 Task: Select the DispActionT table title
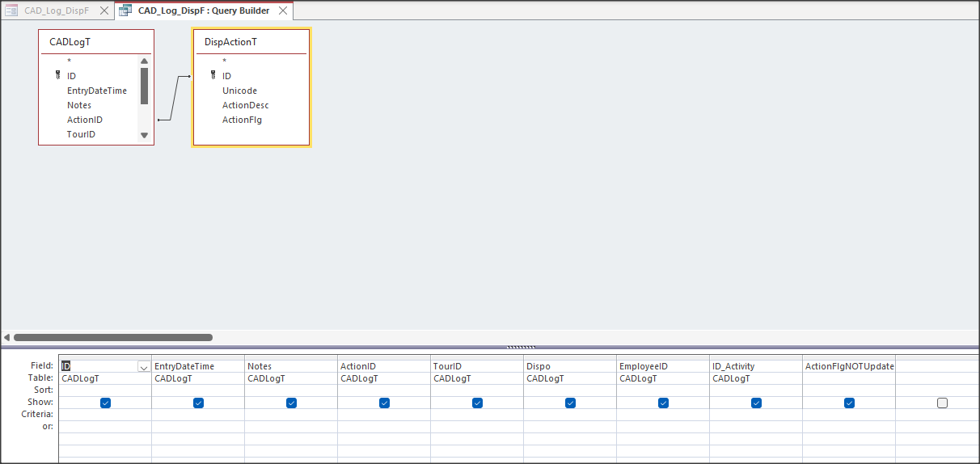coord(230,41)
